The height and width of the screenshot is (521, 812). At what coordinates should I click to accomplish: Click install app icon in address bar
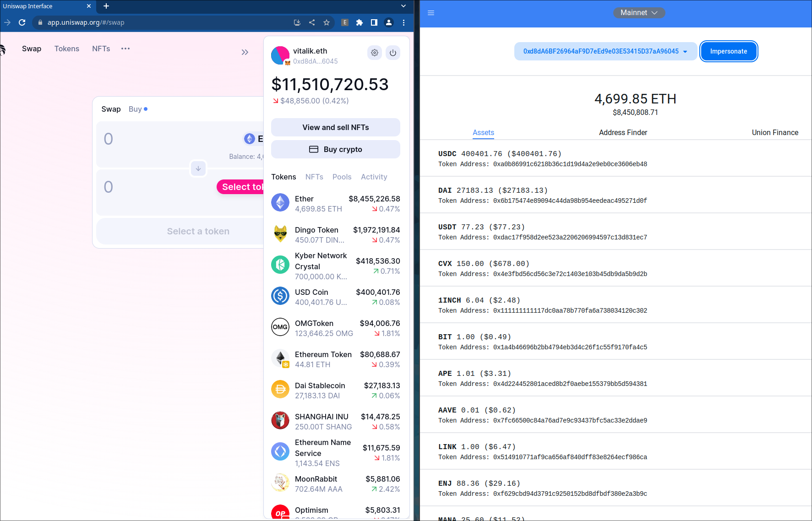pyautogui.click(x=297, y=22)
